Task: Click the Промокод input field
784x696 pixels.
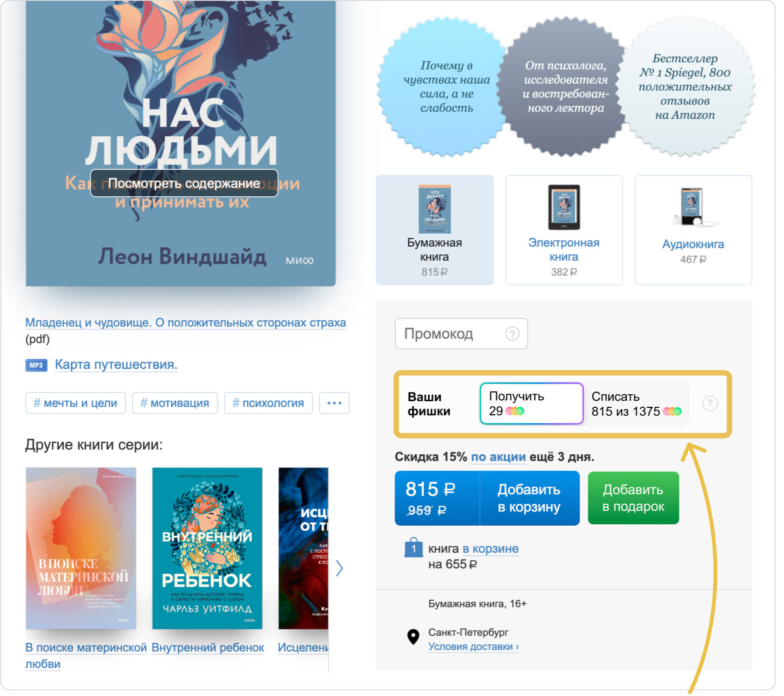Action: 461,334
